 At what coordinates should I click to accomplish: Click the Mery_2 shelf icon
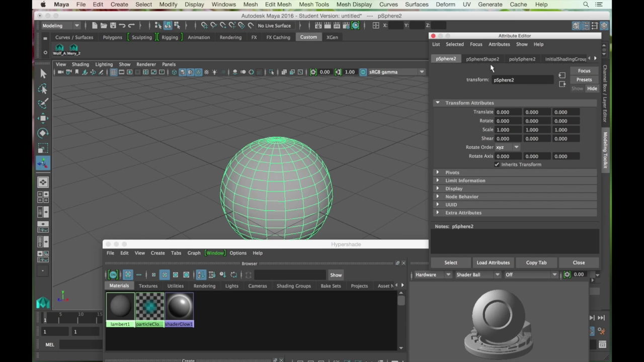click(73, 50)
